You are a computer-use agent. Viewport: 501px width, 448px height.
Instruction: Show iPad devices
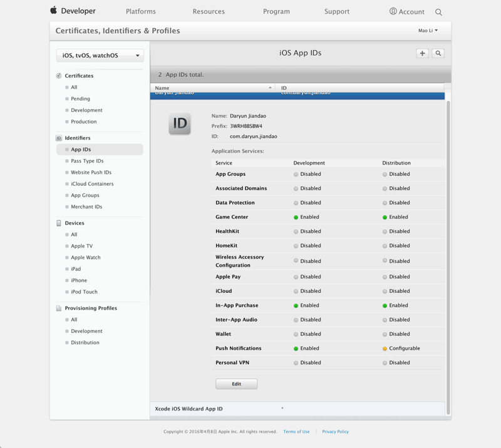[x=76, y=269]
